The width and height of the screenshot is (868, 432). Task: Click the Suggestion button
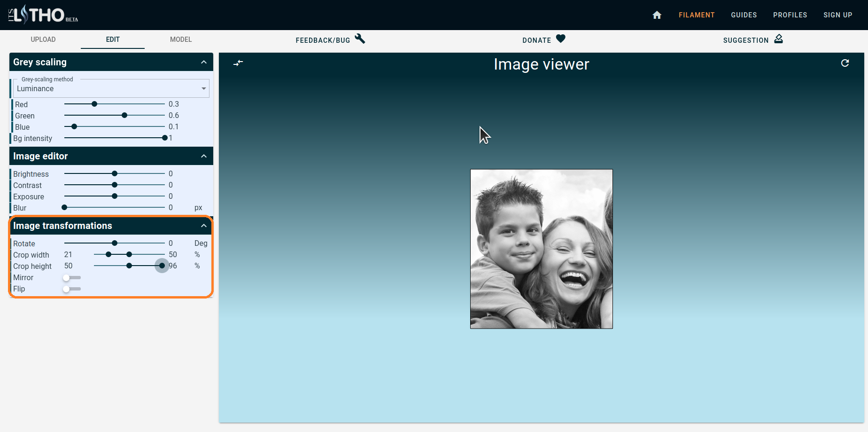click(x=753, y=40)
